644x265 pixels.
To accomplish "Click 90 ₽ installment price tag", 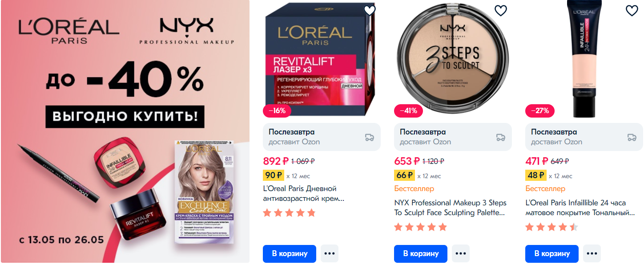I will point(273,175).
